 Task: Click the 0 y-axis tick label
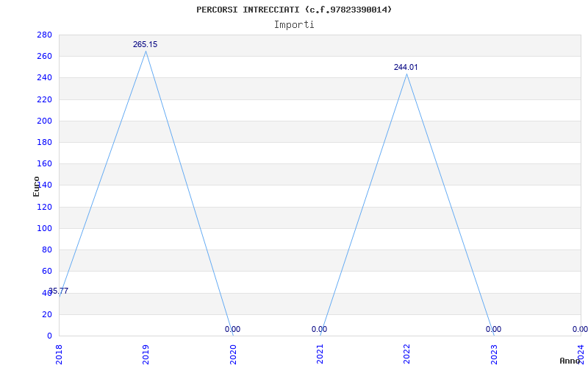(x=49, y=336)
